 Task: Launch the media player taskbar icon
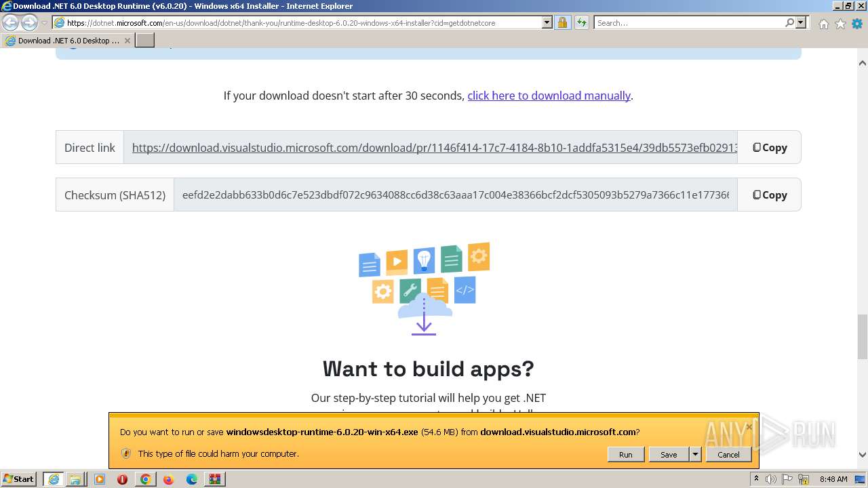coord(100,479)
